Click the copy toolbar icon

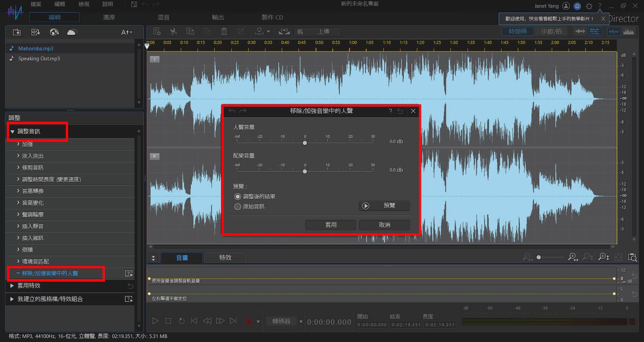point(190,31)
